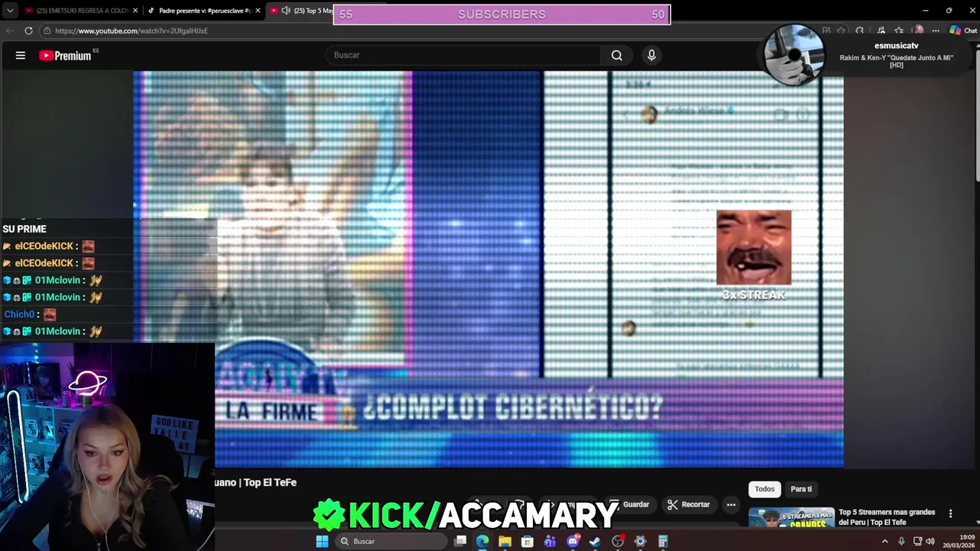Screen dimensions: 980x551
Task: Click the YouTube search magnifier button
Action: pos(616,55)
